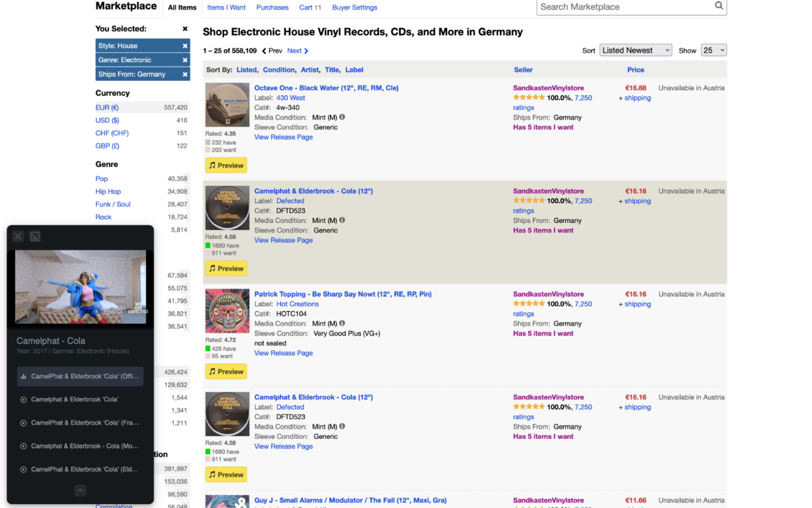Open the 430 West label page
Screen dimensions: 812x508
point(291,98)
